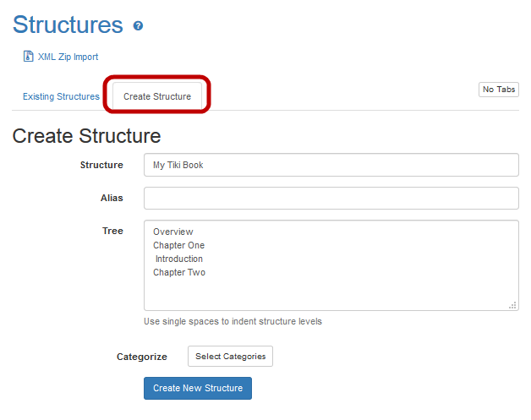Click the XML Zip Import file icon
Viewport: 531px width, 420px height.
coord(28,57)
